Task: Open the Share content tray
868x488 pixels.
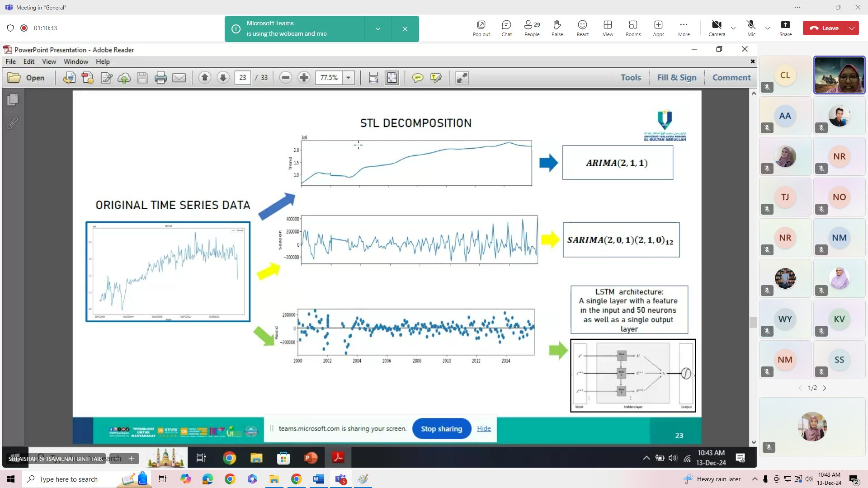Action: click(785, 28)
